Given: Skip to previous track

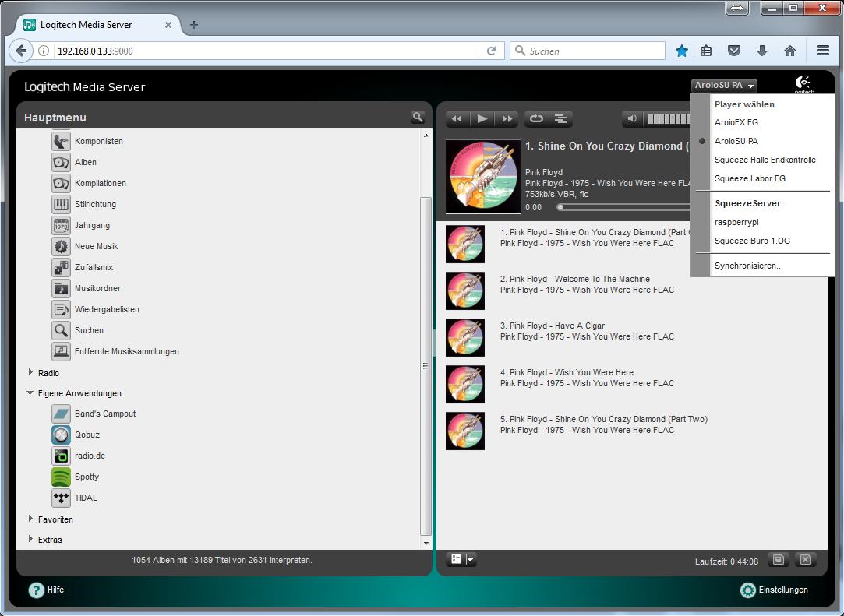Looking at the screenshot, I should click(x=457, y=118).
